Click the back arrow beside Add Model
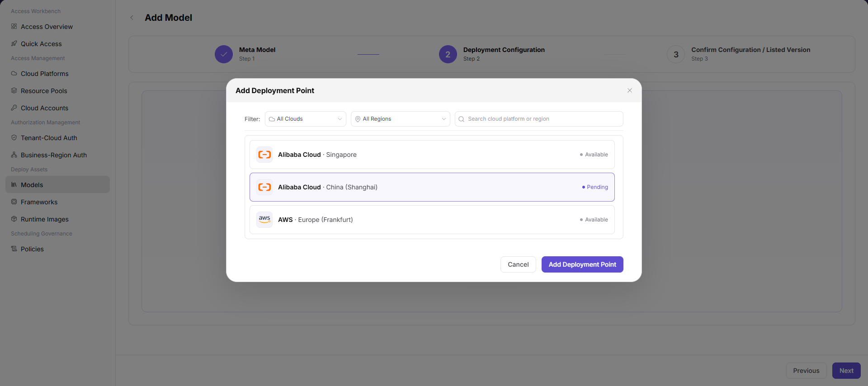868x386 pixels. (132, 18)
